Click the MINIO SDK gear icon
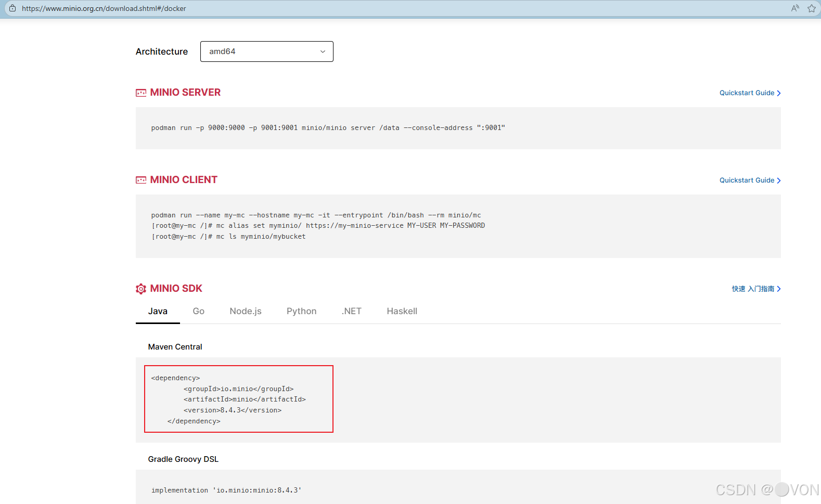The height and width of the screenshot is (504, 821). (x=141, y=289)
